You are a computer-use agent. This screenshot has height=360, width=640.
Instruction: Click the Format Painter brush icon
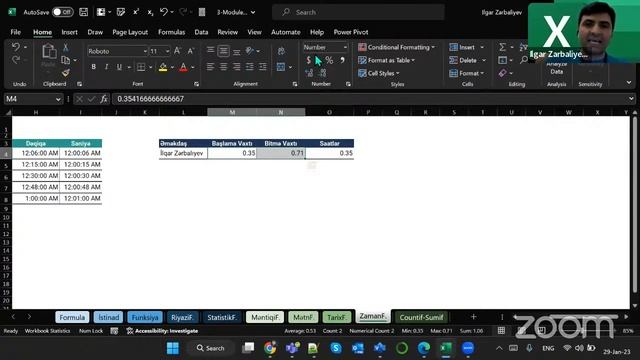pyautogui.click(x=65, y=73)
